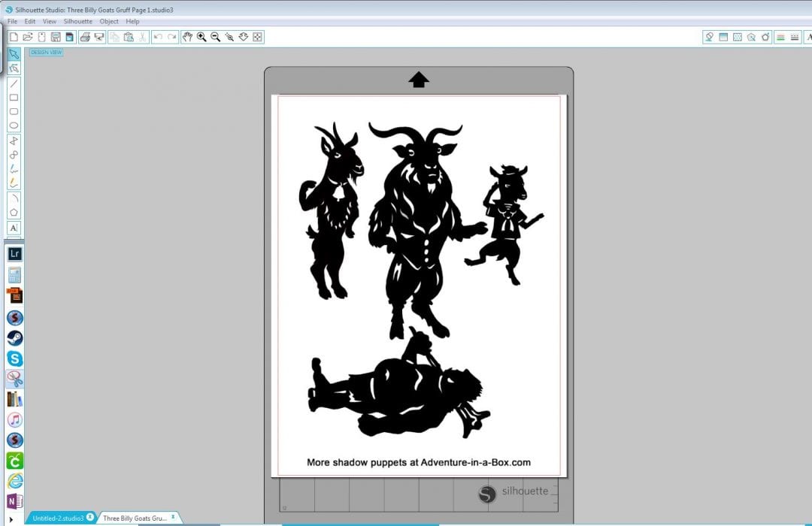The height and width of the screenshot is (526, 812).
Task: Pick the Draw a Line tool
Action: coord(14,83)
